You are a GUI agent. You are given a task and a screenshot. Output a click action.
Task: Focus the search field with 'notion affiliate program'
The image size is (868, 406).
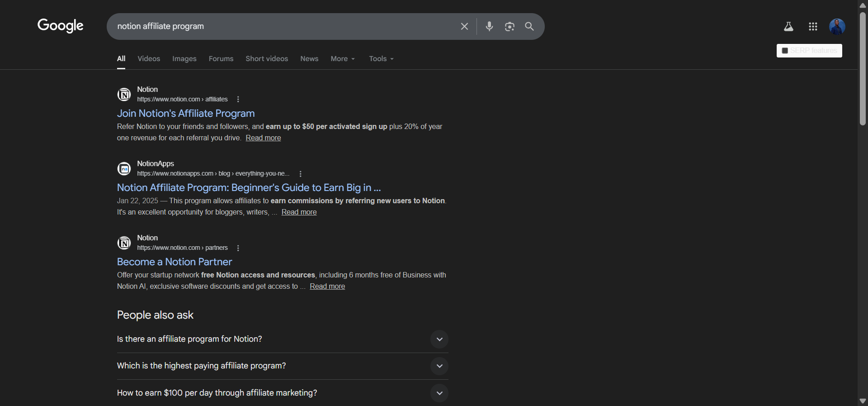pos(285,26)
